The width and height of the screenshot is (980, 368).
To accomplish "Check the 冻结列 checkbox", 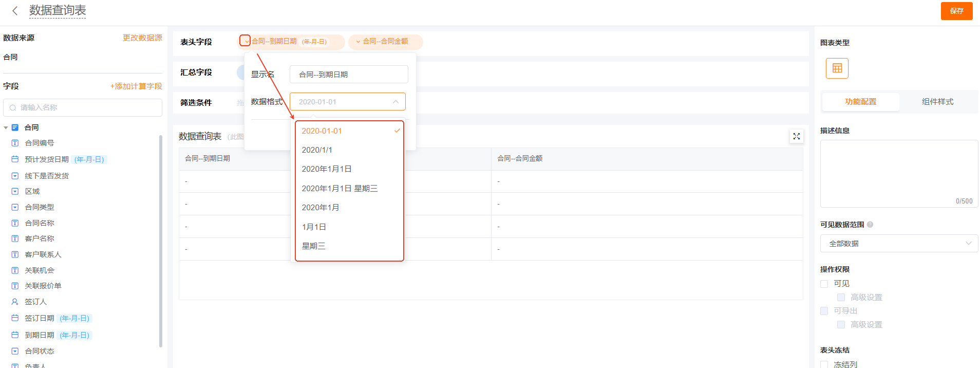I will 824,364.
